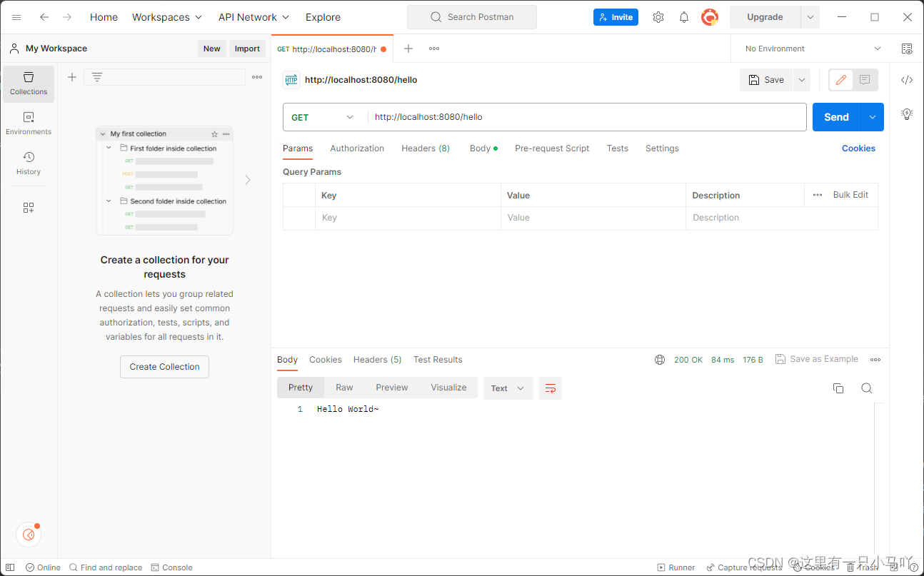Open the Cookies link
This screenshot has width=924, height=576.
click(x=858, y=148)
